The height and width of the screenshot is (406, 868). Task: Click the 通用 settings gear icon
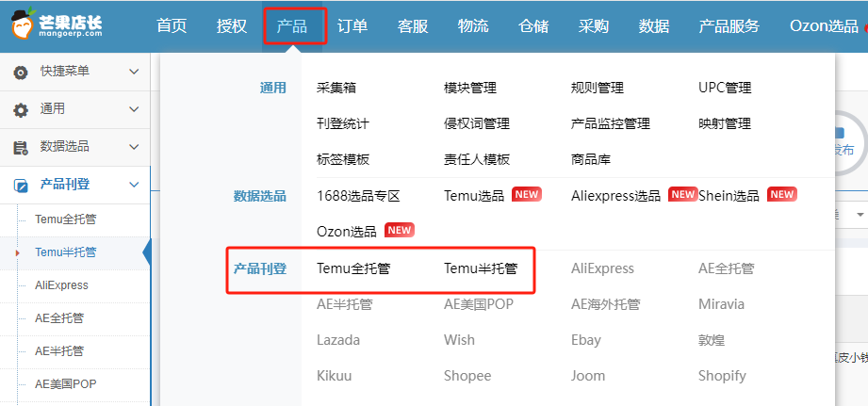(x=21, y=109)
